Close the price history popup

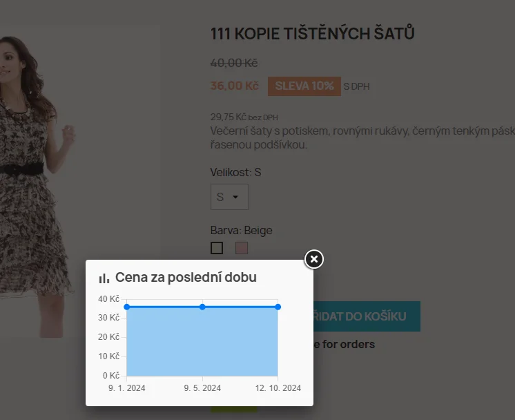[x=314, y=259]
